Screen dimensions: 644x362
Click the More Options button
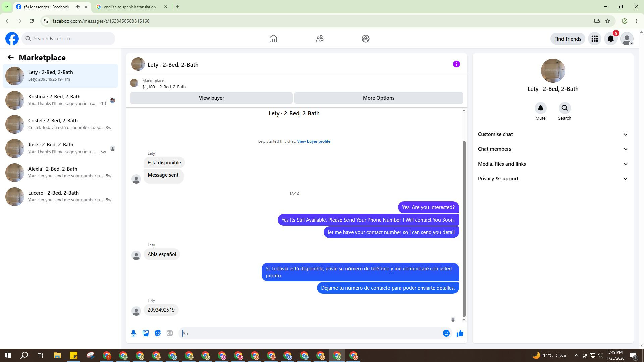click(x=379, y=98)
